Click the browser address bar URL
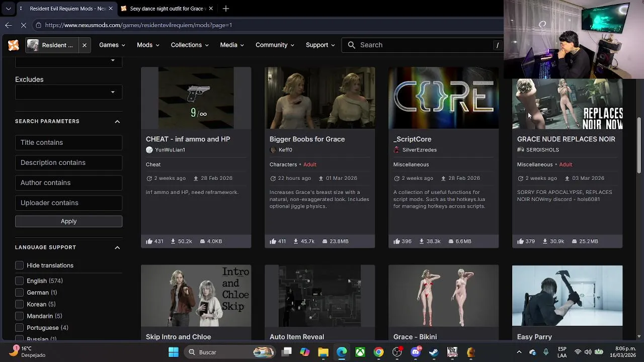 138,25
